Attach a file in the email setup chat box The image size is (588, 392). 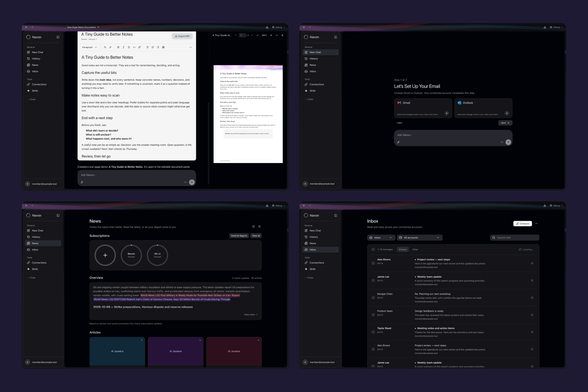click(x=398, y=142)
